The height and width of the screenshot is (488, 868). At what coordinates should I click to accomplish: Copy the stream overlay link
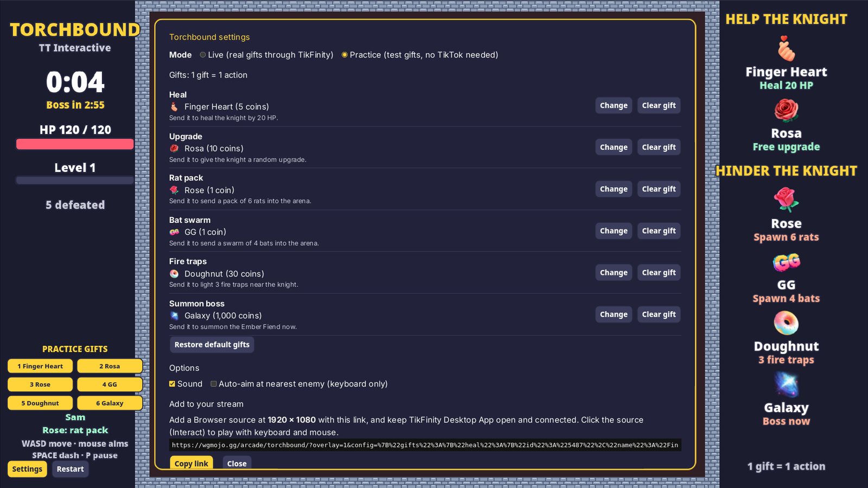[x=191, y=463]
